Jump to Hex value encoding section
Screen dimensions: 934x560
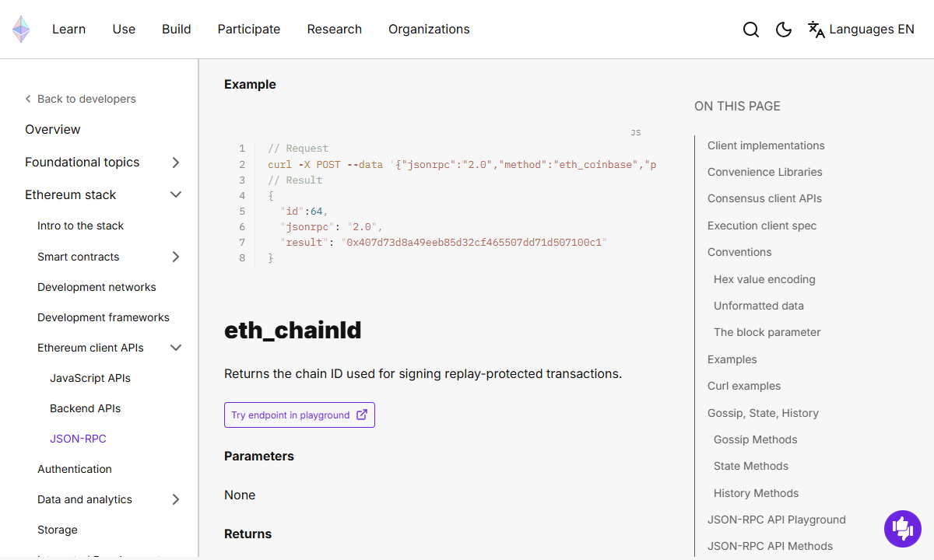coord(764,279)
